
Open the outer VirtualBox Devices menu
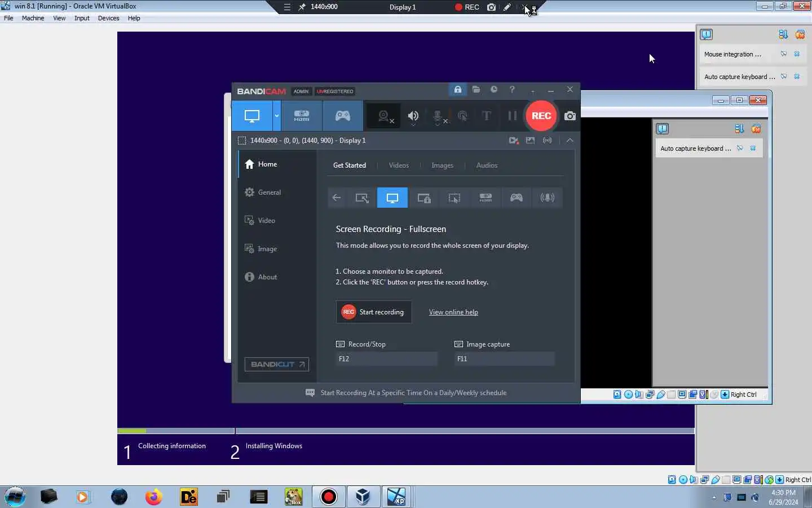(x=108, y=18)
